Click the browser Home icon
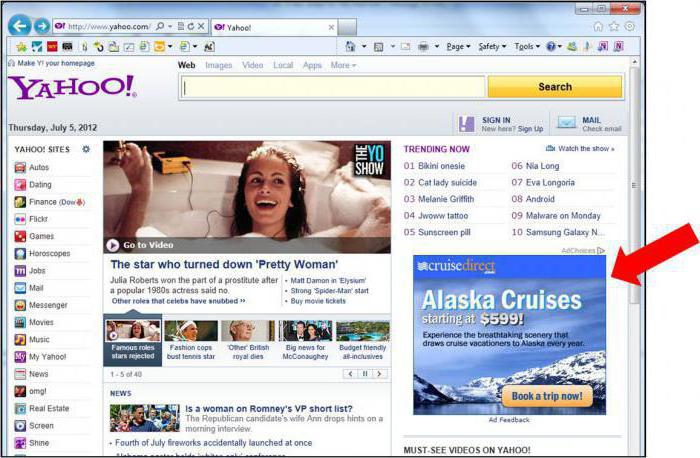Viewport: 700px width, 458px height. [598, 26]
